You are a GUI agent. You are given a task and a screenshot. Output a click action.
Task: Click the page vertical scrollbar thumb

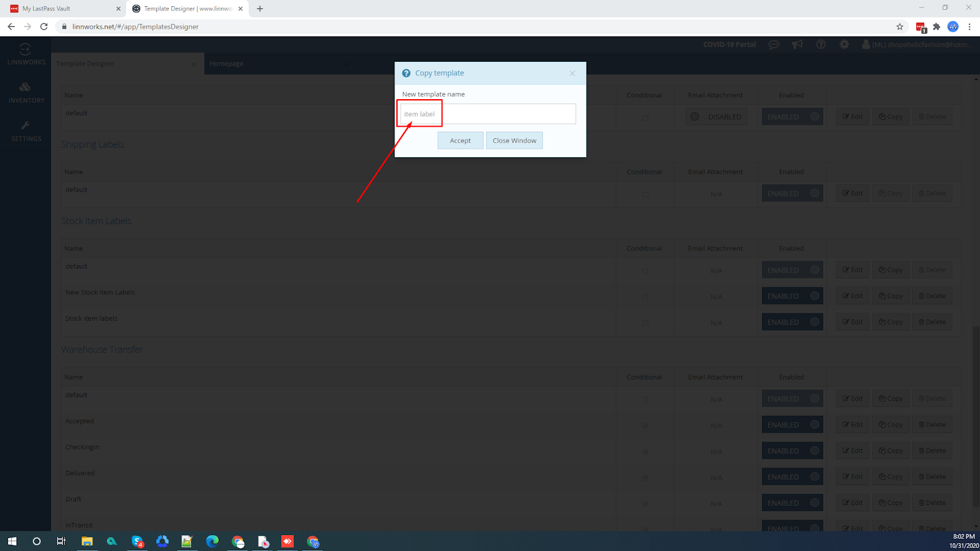pyautogui.click(x=975, y=416)
